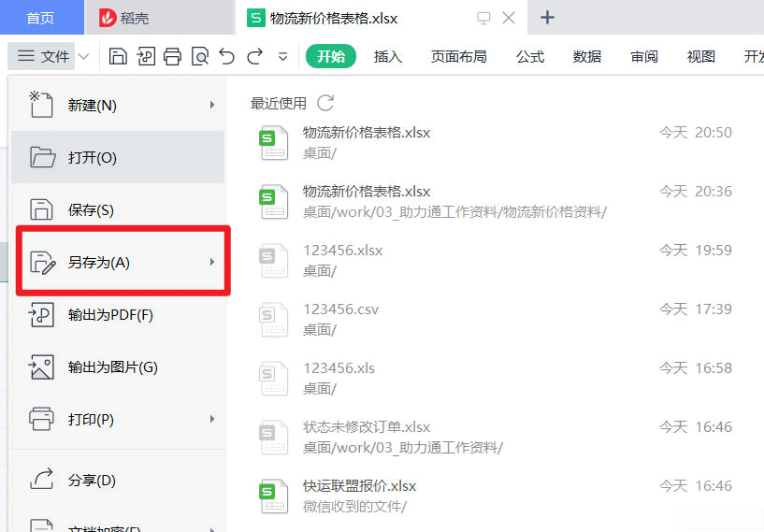Click spreadsheet icon of 状态未修改订单.xlsx
Viewport: 764px width, 532px height.
tap(273, 438)
